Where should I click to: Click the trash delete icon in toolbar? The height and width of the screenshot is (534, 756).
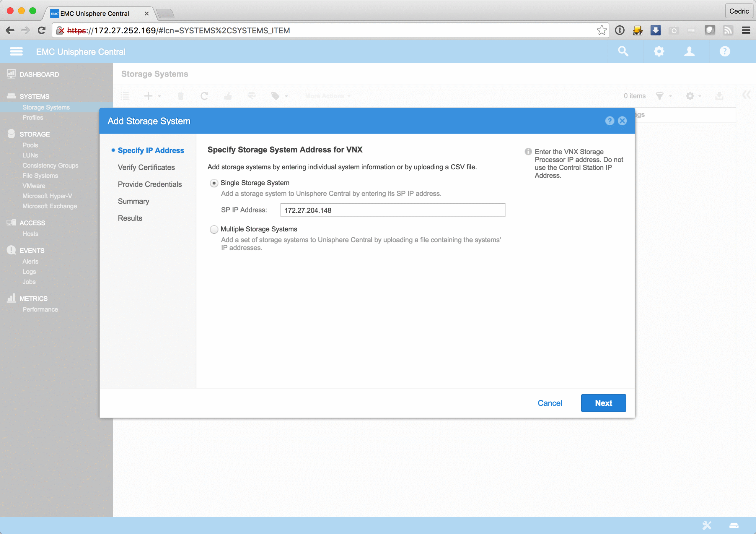(180, 96)
